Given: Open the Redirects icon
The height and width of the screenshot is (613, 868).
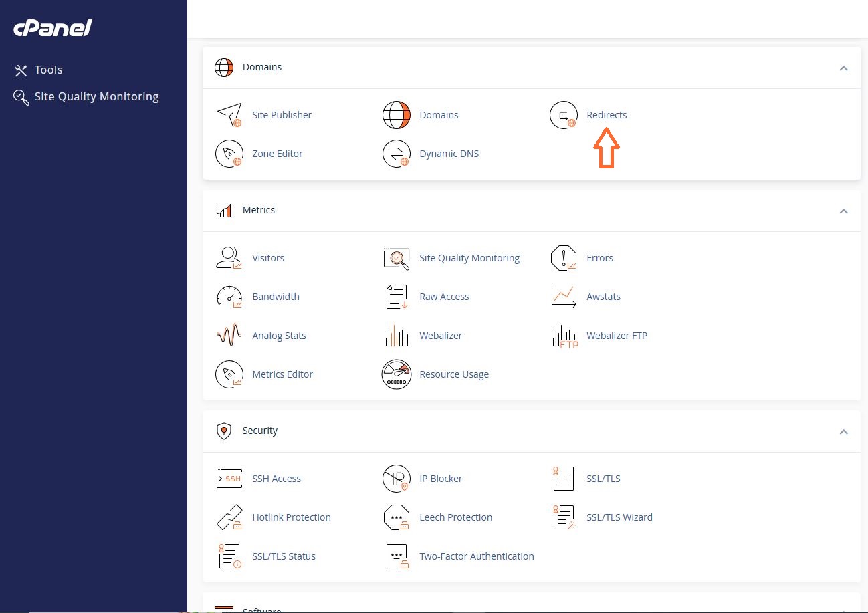Looking at the screenshot, I should point(563,115).
